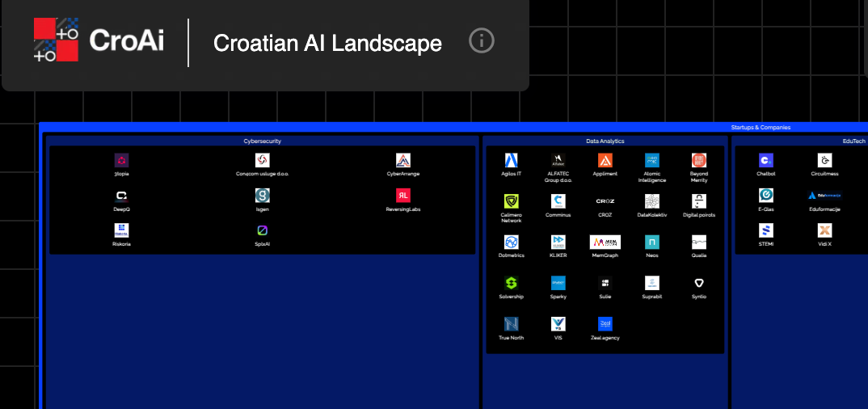This screenshot has height=409, width=868.
Task: Click the Cybersecurity category header
Action: click(x=263, y=141)
